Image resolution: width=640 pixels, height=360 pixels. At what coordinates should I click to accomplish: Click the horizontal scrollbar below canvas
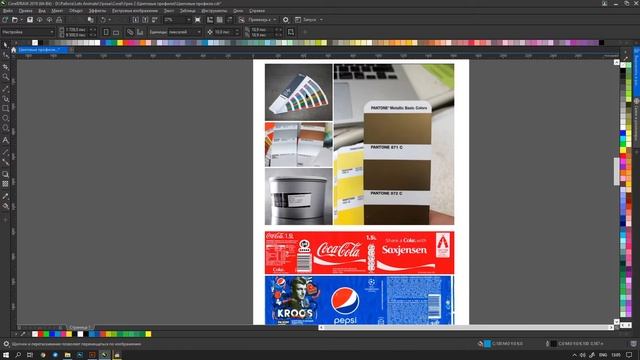[x=465, y=327]
